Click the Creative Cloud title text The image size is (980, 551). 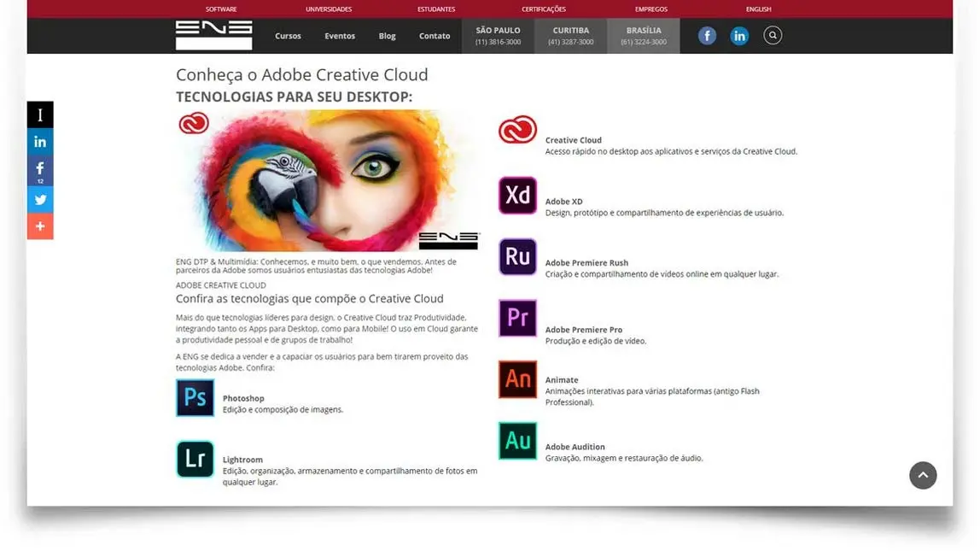pos(573,141)
